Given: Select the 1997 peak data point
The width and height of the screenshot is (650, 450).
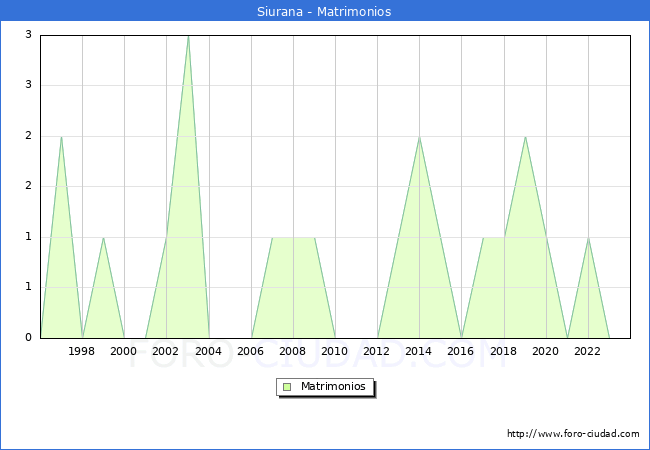Looking at the screenshot, I should (61, 137).
